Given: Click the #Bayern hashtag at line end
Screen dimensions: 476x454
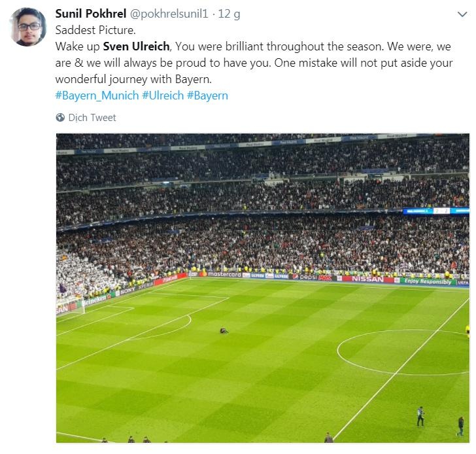Looking at the screenshot, I should [207, 96].
